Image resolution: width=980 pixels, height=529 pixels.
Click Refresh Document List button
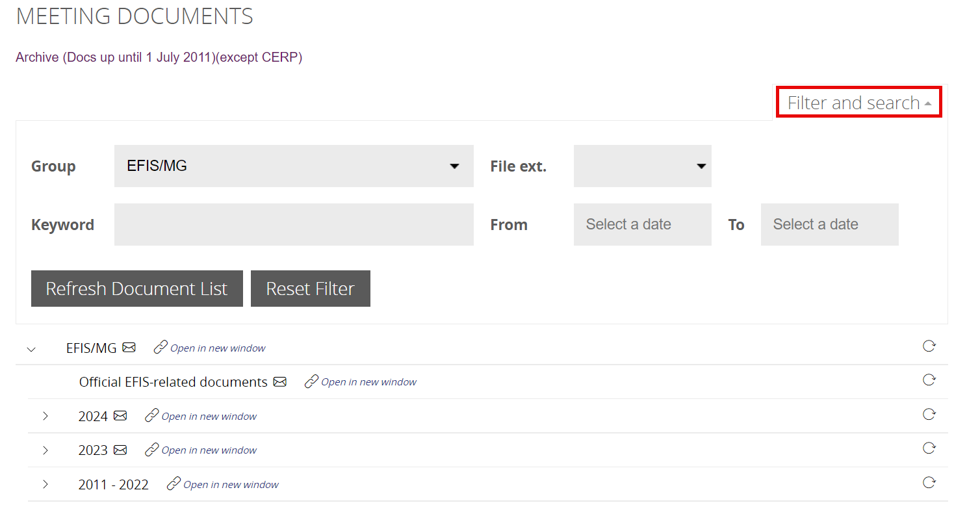coord(137,289)
